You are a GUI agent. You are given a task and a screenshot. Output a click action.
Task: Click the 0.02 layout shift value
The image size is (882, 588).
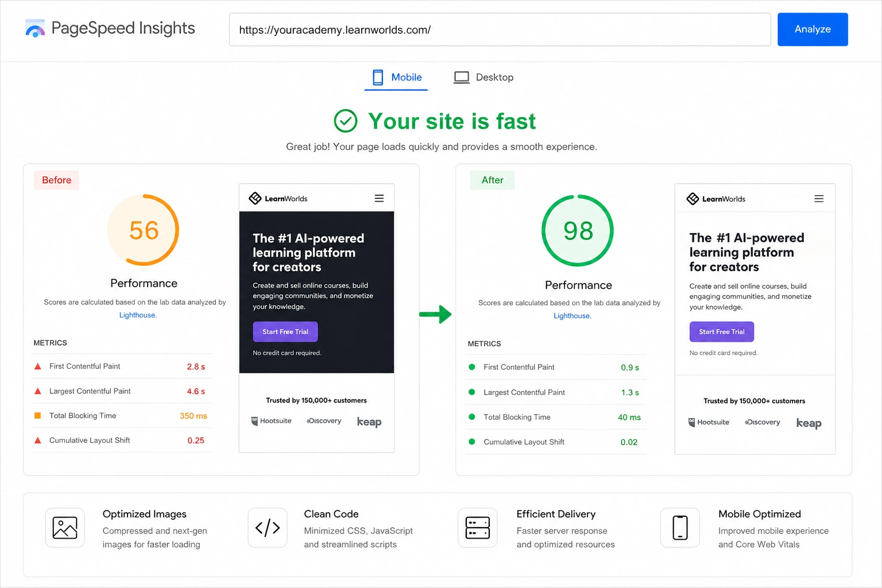point(629,442)
